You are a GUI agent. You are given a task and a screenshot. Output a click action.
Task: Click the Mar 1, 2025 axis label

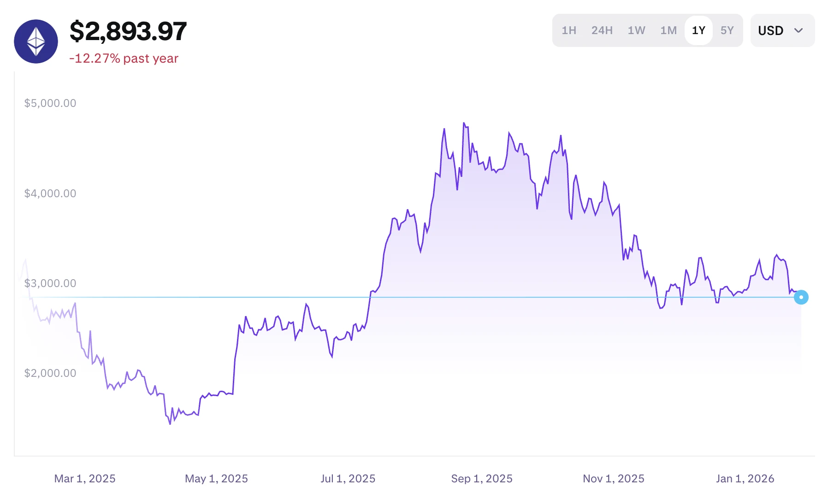(85, 479)
